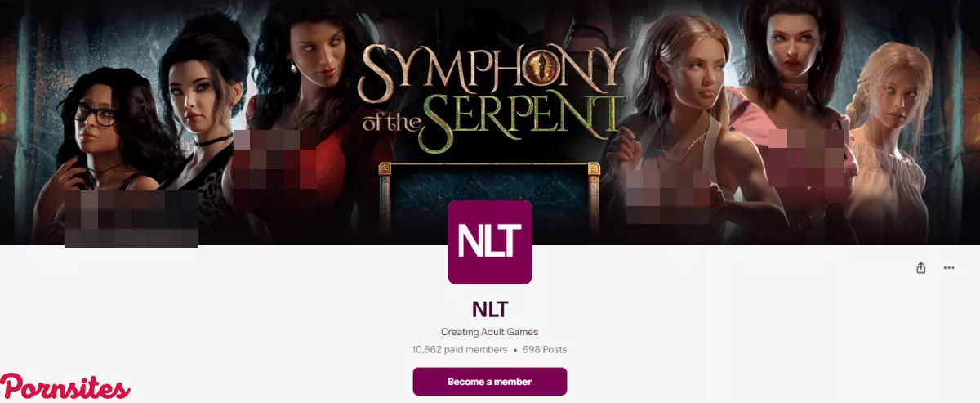
Task: Select the 598 Posts count
Action: pyautogui.click(x=545, y=349)
